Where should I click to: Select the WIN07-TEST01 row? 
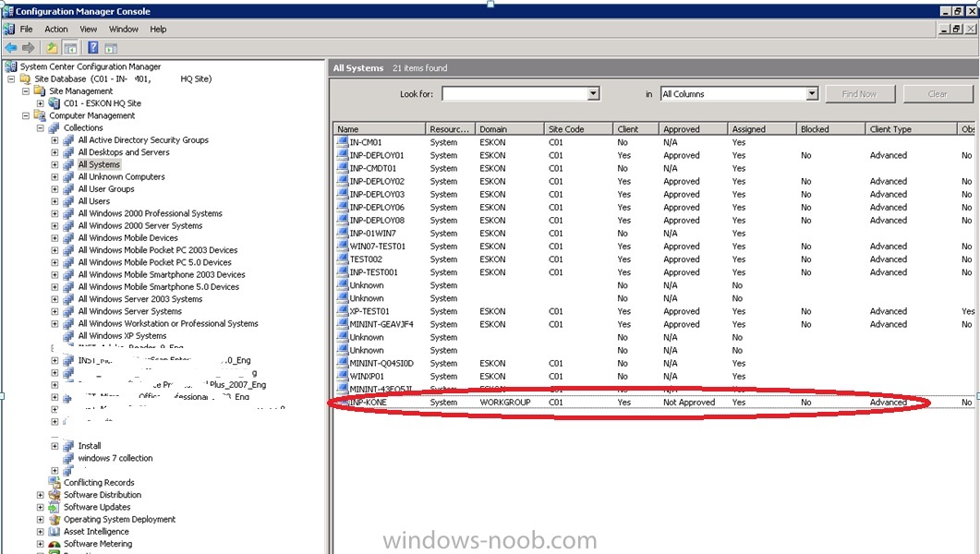[654, 247]
